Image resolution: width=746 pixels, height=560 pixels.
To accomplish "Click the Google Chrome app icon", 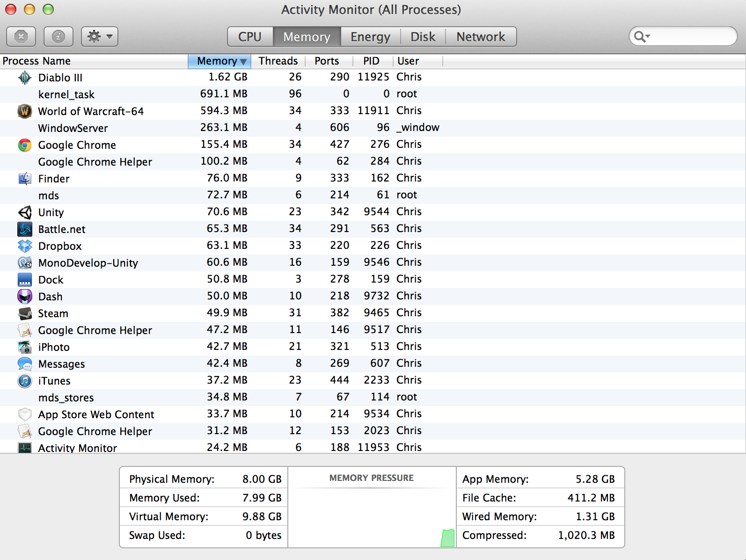I will point(25,145).
